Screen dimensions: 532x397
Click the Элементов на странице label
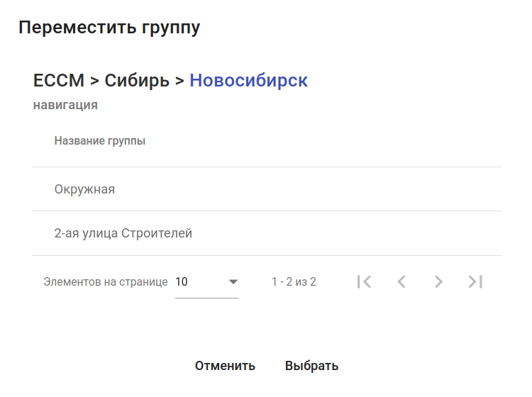tap(106, 281)
